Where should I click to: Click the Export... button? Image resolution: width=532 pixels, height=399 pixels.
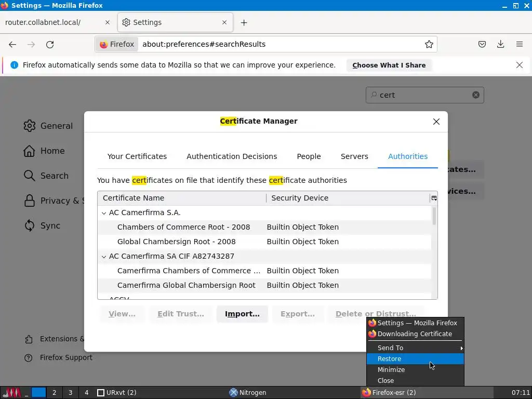[298, 314]
